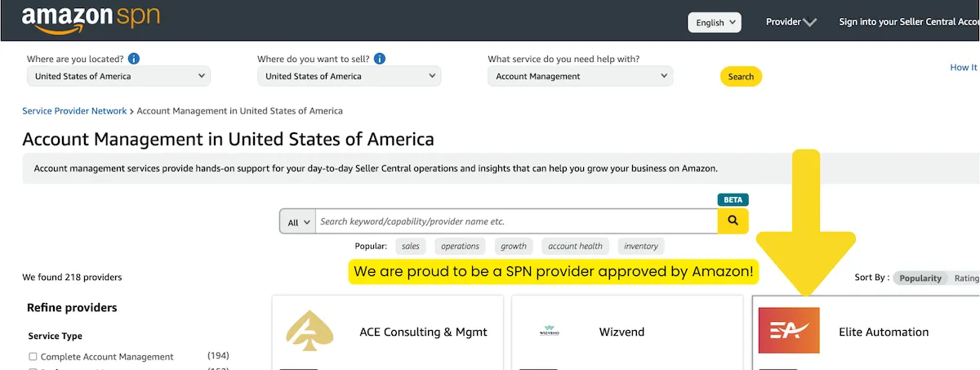Open the ACE Consulting & Mgmt logo
Screen dimensions: 980x370
click(310, 332)
